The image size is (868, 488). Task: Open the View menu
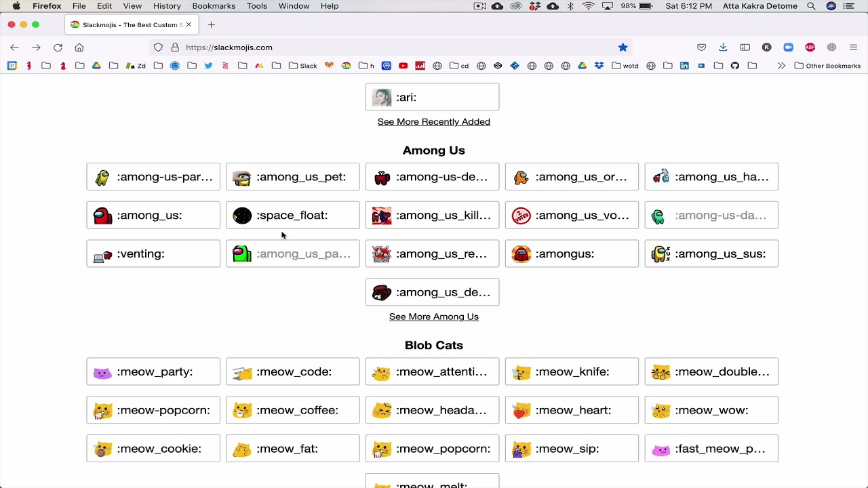132,6
